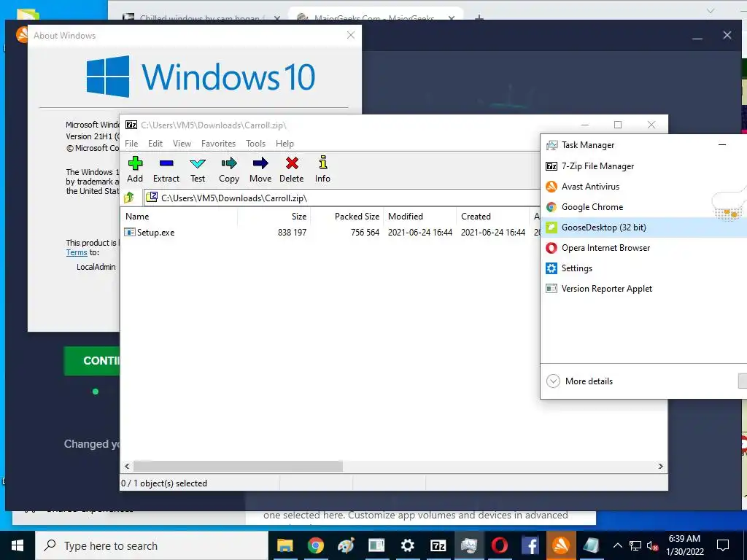This screenshot has height=560, width=747.
Task: Show hidden system tray icons
Action: click(x=617, y=545)
